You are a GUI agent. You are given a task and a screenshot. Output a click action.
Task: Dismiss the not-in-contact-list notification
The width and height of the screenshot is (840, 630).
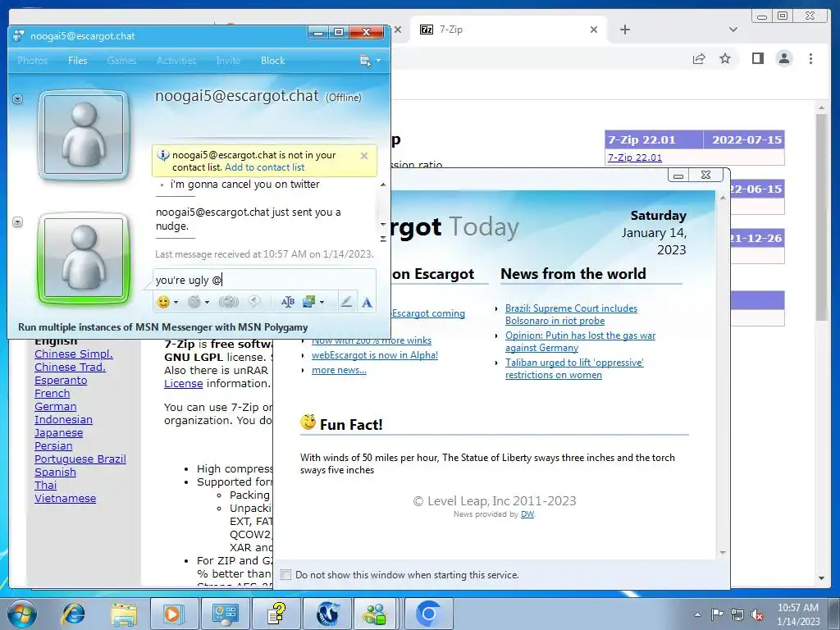(364, 156)
